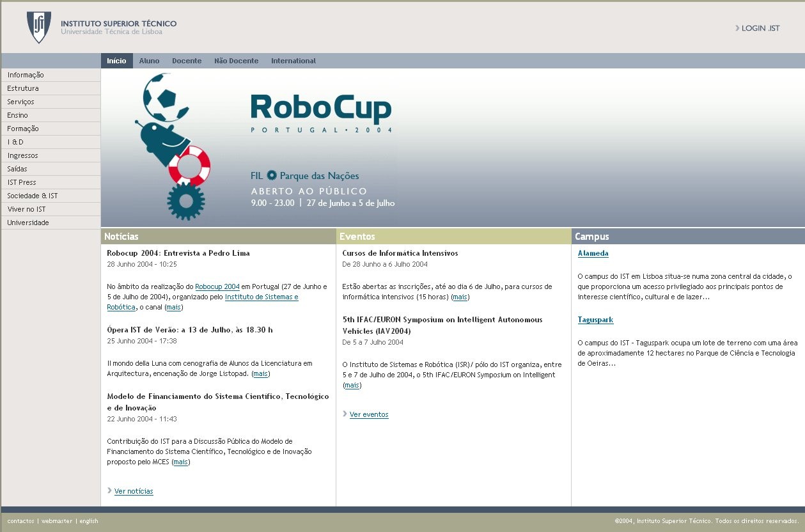The image size is (805, 532).
Task: Open Viver no IST sidebar item
Action: click(51, 209)
